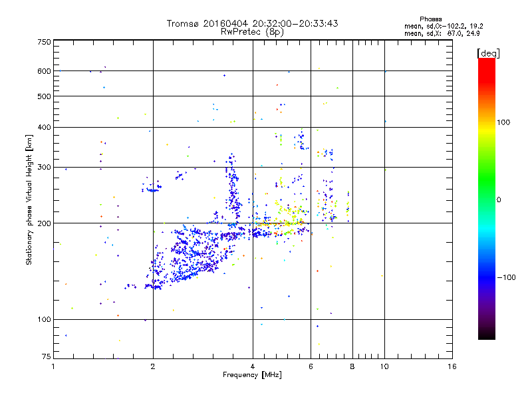Click the '[deg]' colorbar unit label
Screen dimensions: 532x399
click(x=488, y=53)
